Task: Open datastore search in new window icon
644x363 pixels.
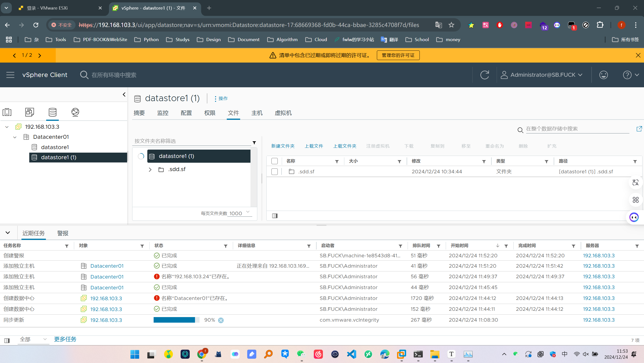Action: (x=639, y=129)
